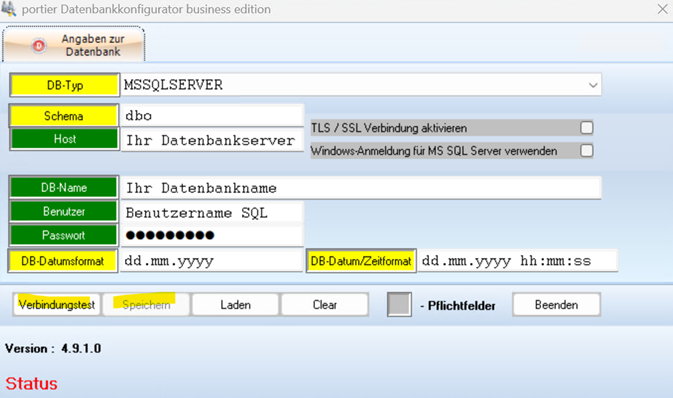Click the red Status text

point(31,383)
